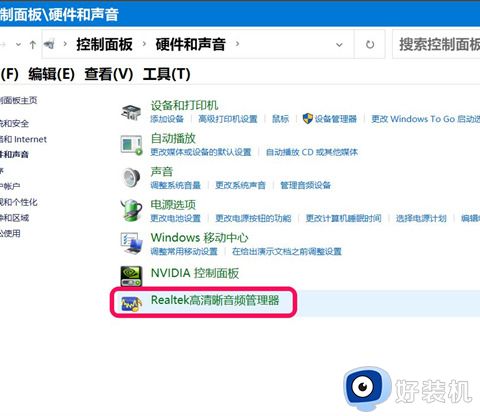Screen dimensions: 480x416
Task: Select the 用户帐户 sidebar category
Action: [x=10, y=186]
